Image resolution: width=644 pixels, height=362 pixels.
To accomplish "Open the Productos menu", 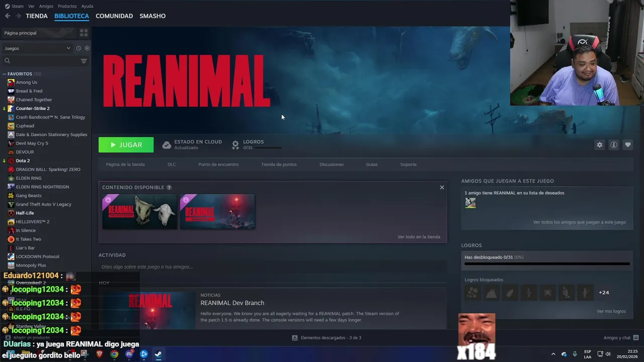I will [67, 6].
